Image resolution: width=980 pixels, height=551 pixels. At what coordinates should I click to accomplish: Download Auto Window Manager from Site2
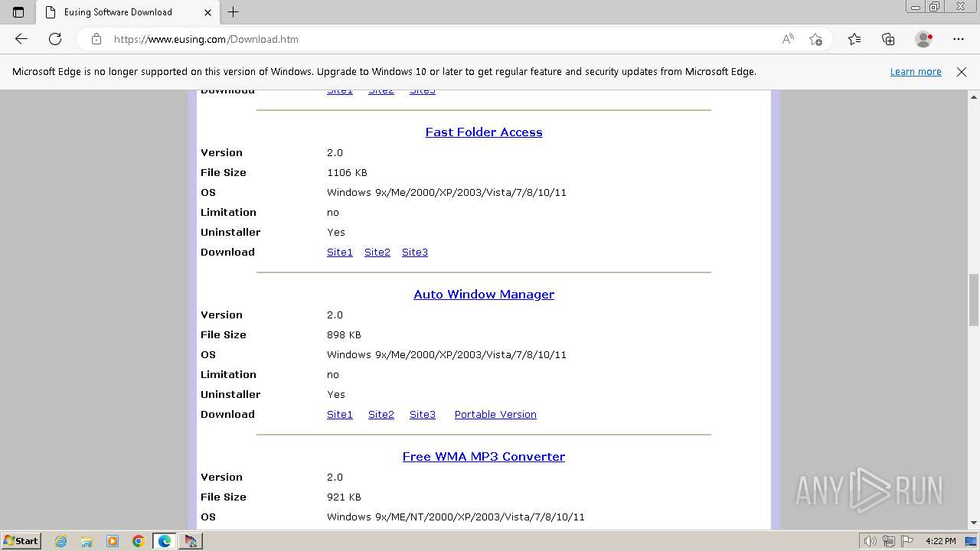(381, 415)
